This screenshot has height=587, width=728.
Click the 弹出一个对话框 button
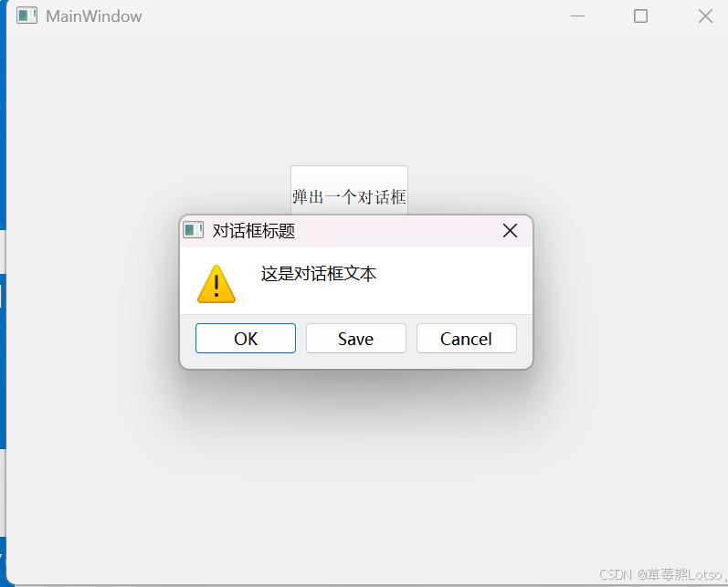coord(349,190)
